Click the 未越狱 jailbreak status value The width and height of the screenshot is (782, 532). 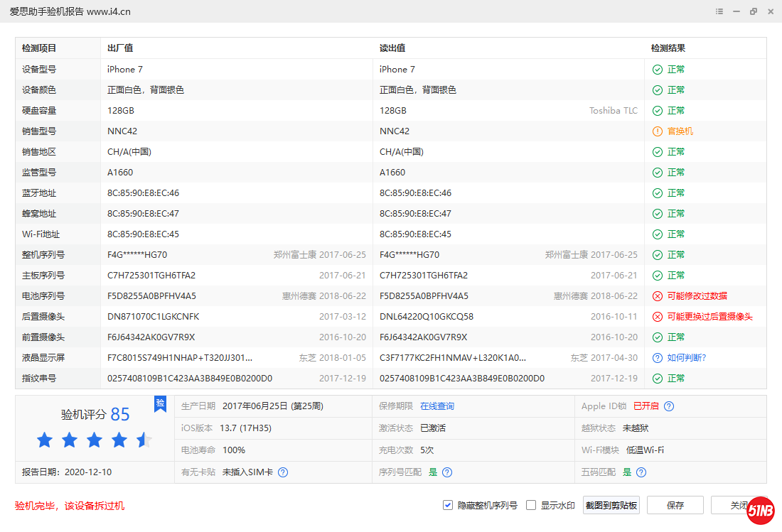tap(636, 428)
